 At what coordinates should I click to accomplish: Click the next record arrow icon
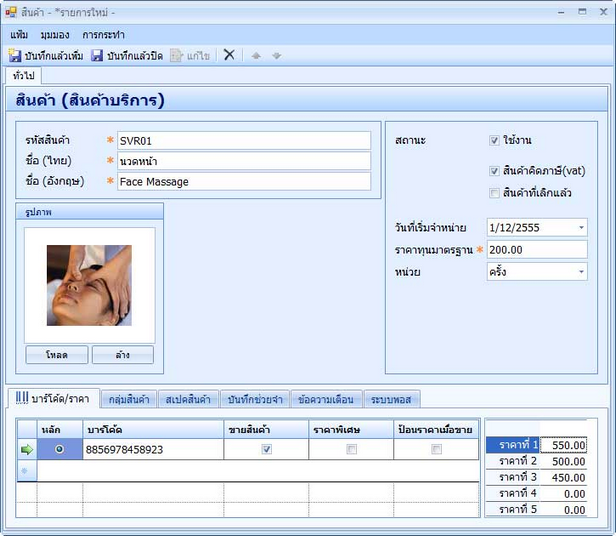(276, 55)
